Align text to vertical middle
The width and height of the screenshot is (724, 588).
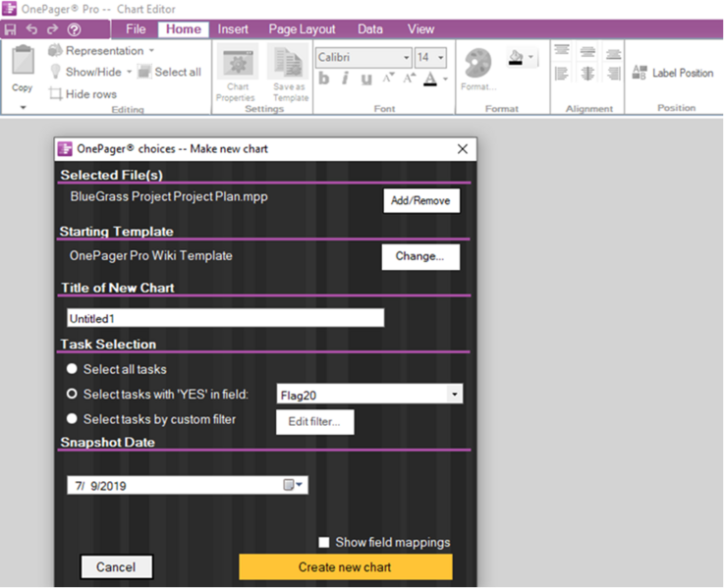tap(587, 51)
